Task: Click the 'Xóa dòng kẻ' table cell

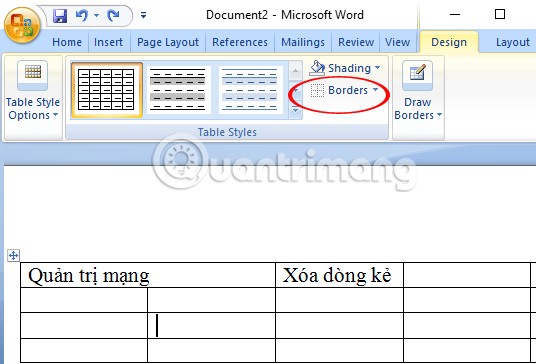Action: 339,275
